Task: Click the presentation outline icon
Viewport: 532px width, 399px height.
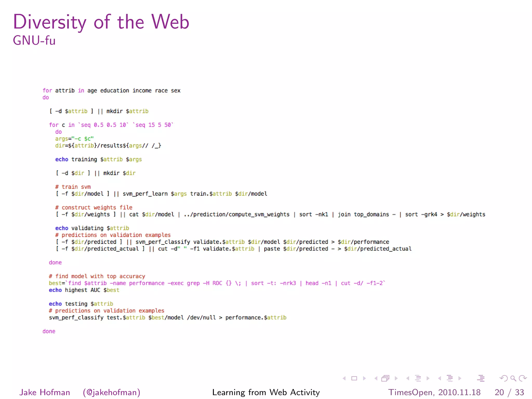Action: [x=481, y=378]
